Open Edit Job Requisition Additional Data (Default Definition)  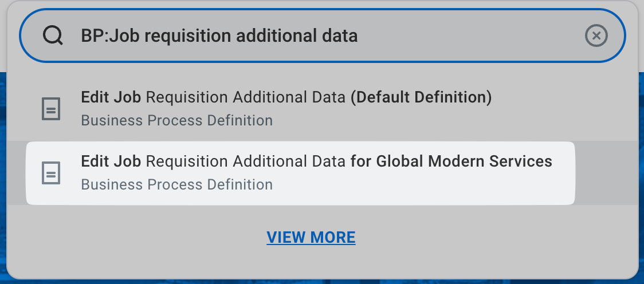(286, 98)
